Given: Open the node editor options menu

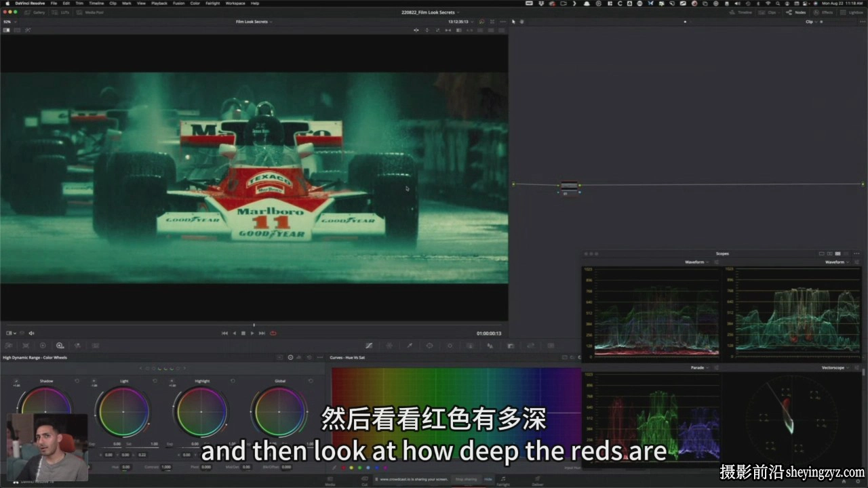Looking at the screenshot, I should point(862,22).
